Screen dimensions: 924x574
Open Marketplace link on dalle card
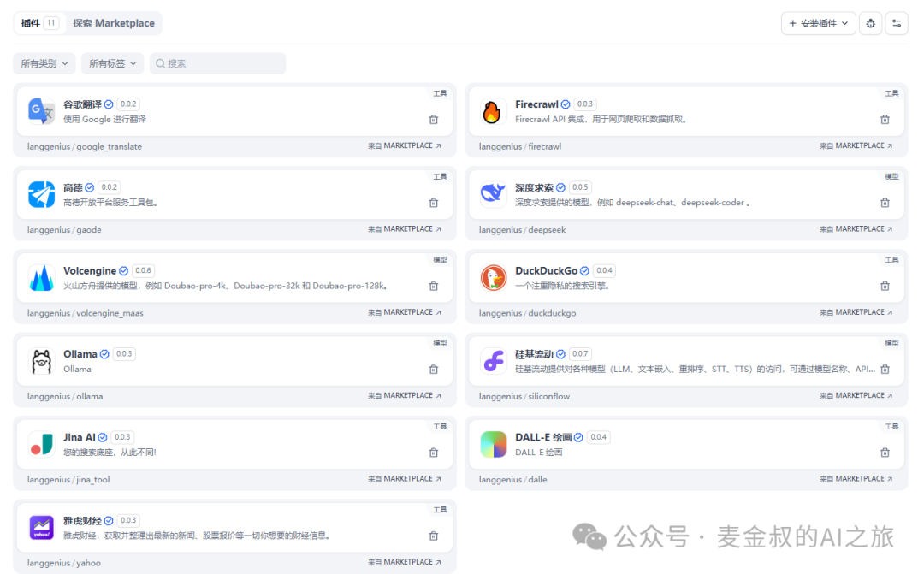click(x=856, y=478)
